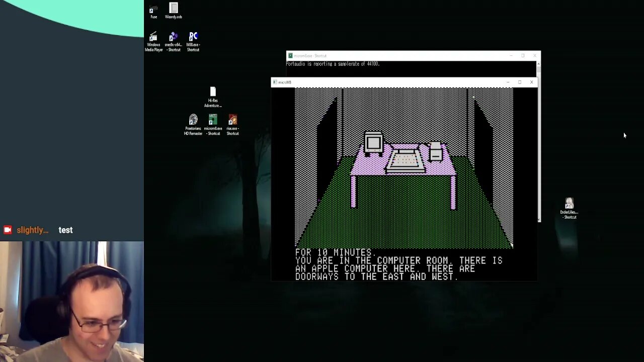Click the console scrollbar up arrow

click(539, 63)
